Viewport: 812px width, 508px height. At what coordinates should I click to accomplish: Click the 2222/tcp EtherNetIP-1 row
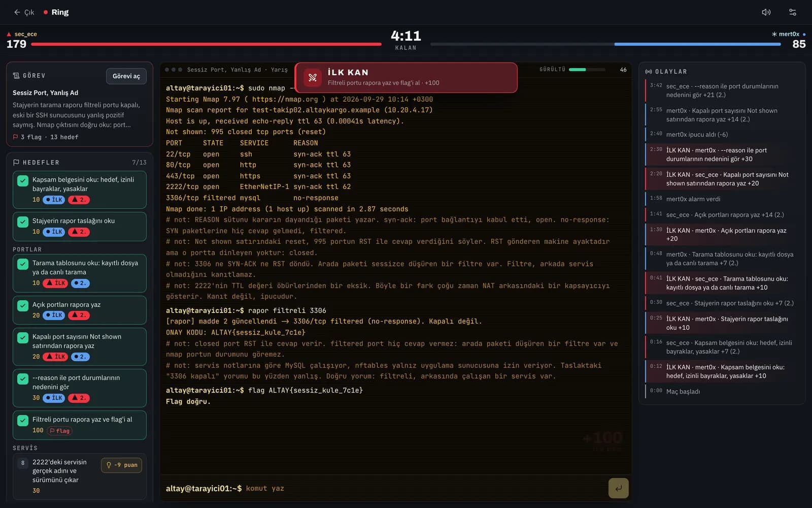click(x=258, y=186)
